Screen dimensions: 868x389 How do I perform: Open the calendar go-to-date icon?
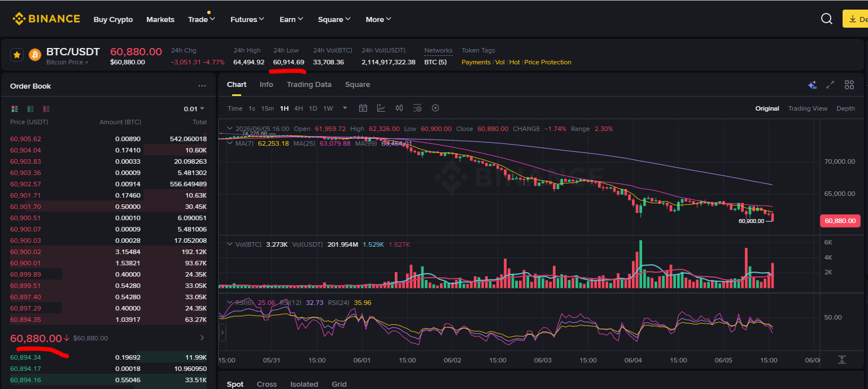(363, 108)
